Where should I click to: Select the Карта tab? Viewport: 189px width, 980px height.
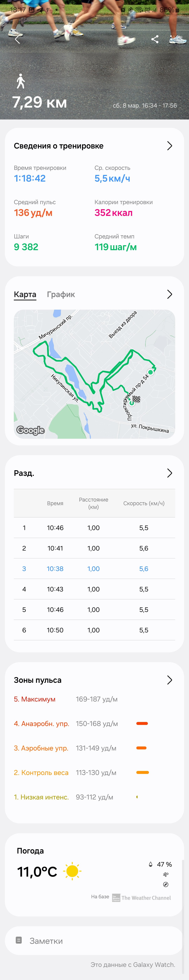(x=25, y=294)
